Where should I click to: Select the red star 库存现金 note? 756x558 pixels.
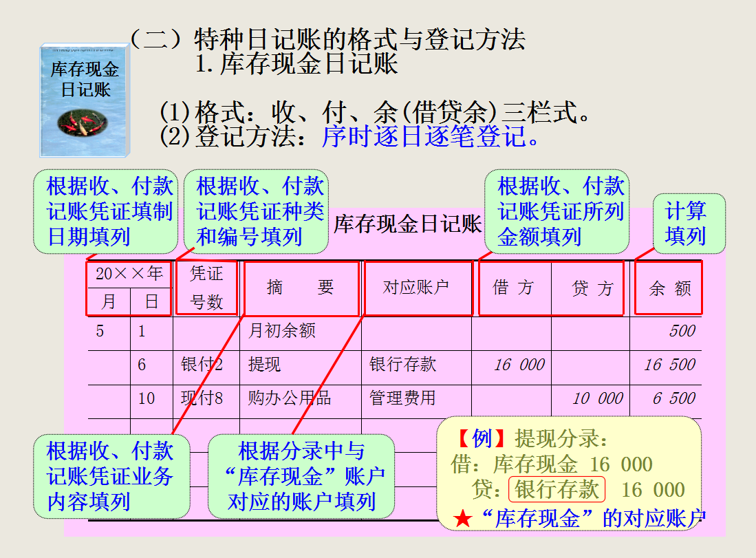[578, 518]
